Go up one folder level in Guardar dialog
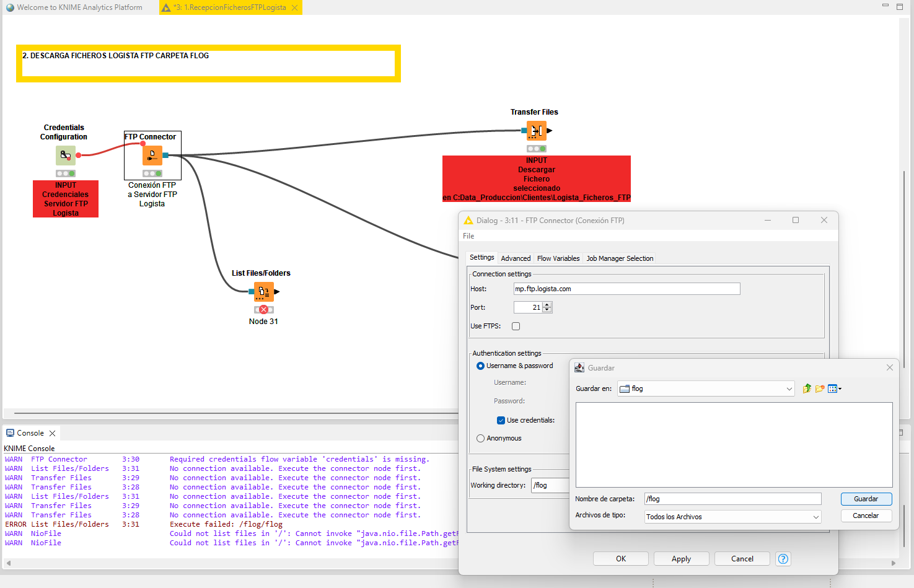The width and height of the screenshot is (914, 588). click(807, 388)
